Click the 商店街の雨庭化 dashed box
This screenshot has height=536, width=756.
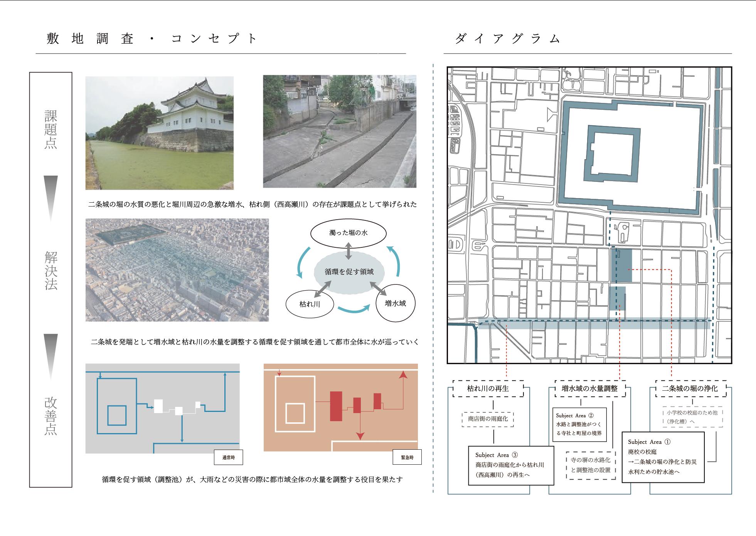click(x=488, y=419)
